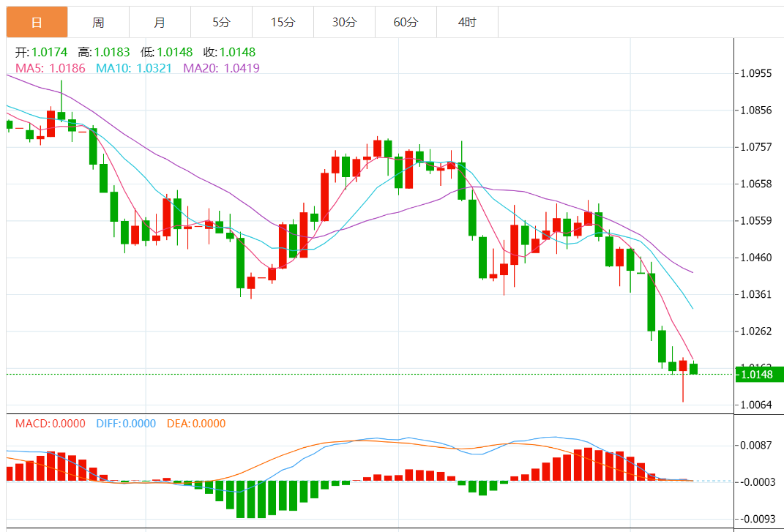This screenshot has height=532, width=784.
Task: Click the 高:1.0183 high value
Action: (103, 52)
